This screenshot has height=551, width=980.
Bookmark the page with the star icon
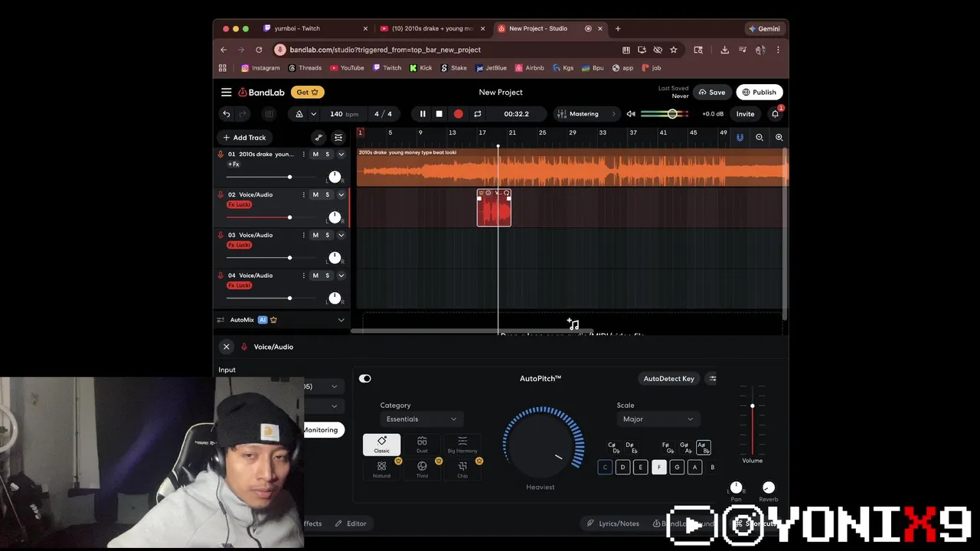(x=673, y=50)
